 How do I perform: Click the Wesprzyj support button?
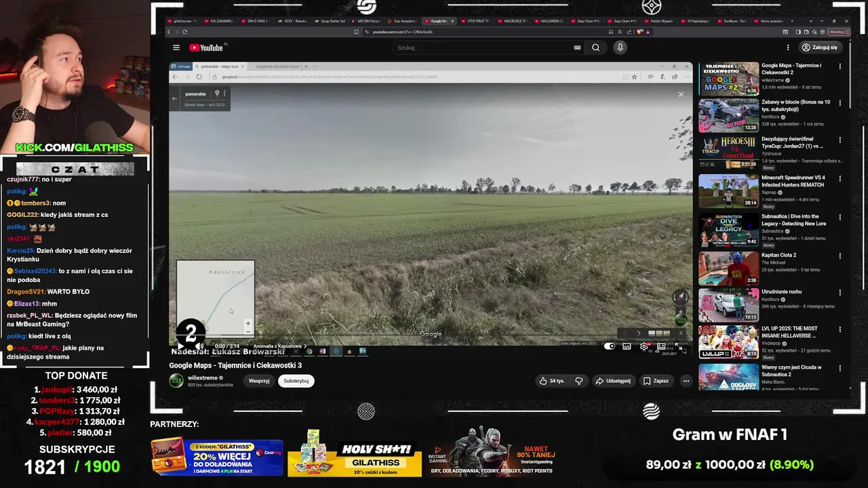point(259,381)
